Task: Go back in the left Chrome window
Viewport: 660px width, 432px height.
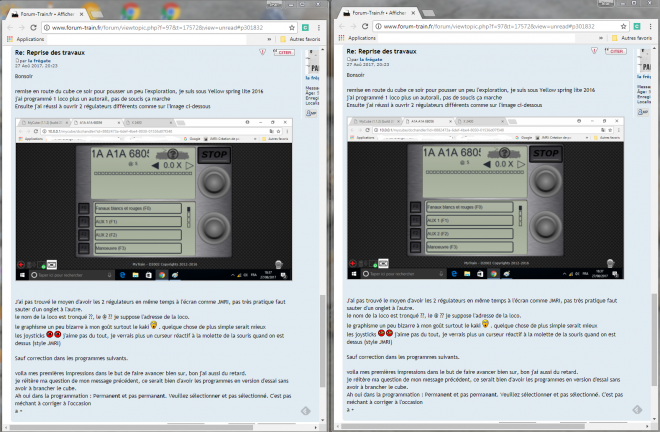Action: point(10,28)
